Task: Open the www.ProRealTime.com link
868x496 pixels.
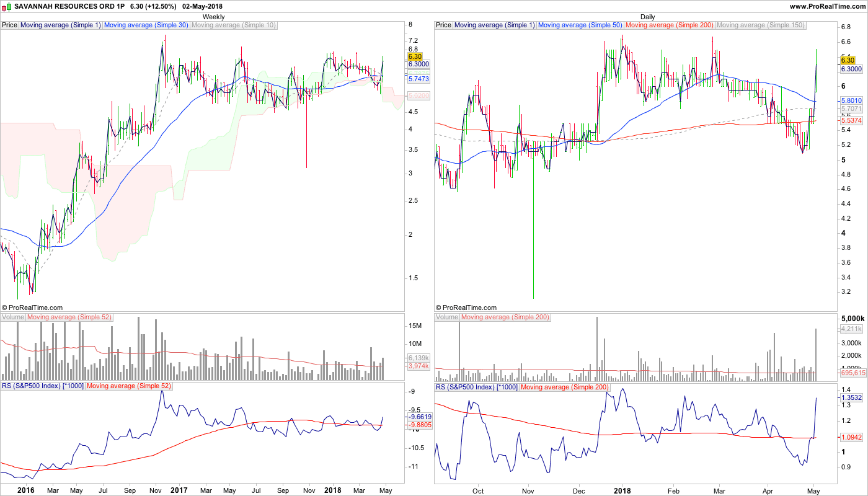Action: pyautogui.click(x=828, y=6)
